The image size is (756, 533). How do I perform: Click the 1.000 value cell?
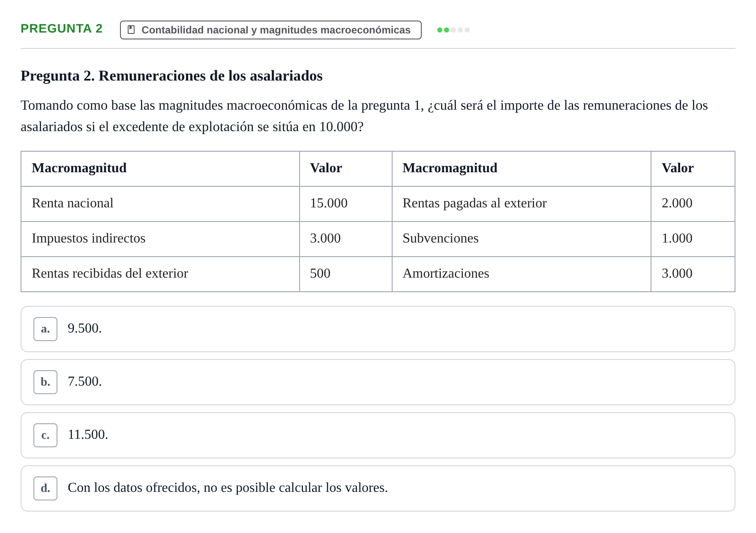693,239
